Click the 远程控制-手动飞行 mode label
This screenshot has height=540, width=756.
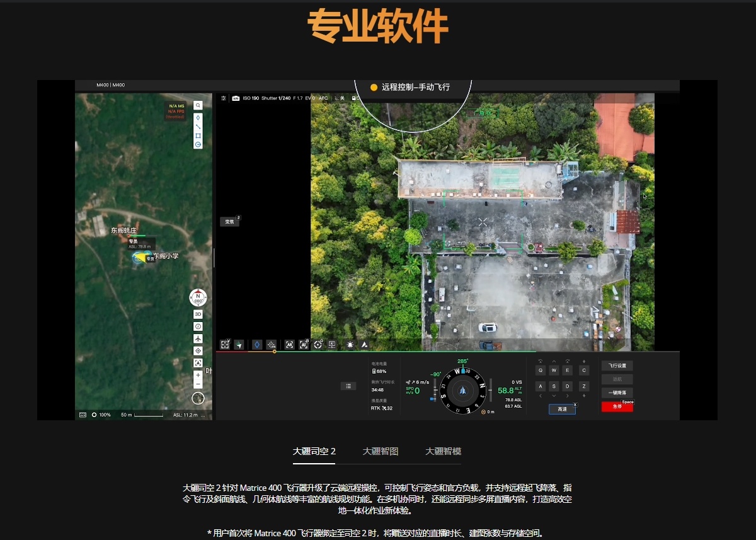tap(416, 87)
